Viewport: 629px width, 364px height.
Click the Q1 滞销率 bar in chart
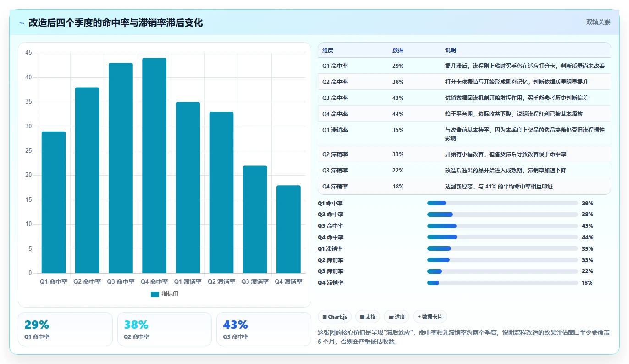[188, 188]
